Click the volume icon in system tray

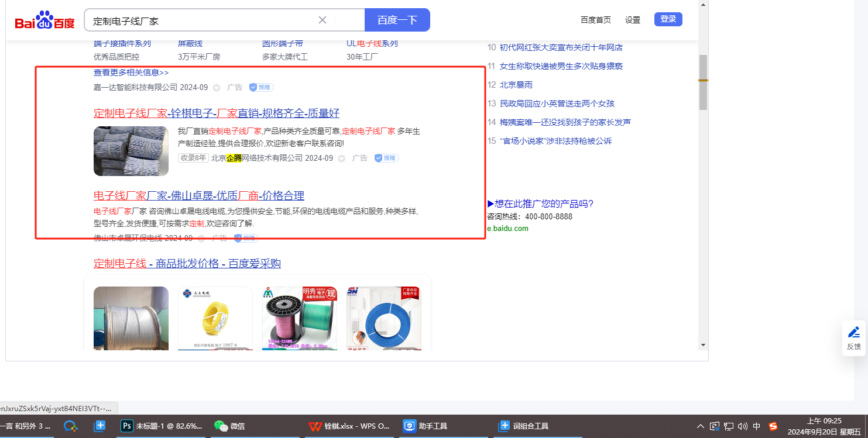tap(743, 426)
